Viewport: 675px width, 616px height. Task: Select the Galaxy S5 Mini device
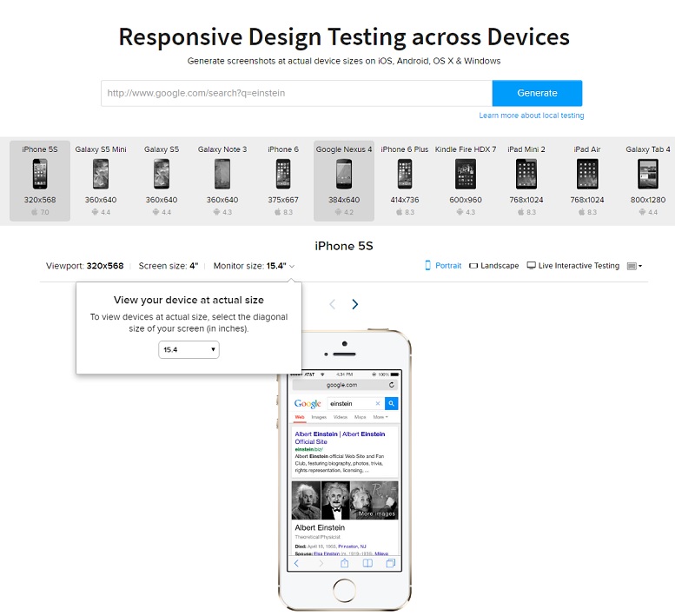click(101, 181)
